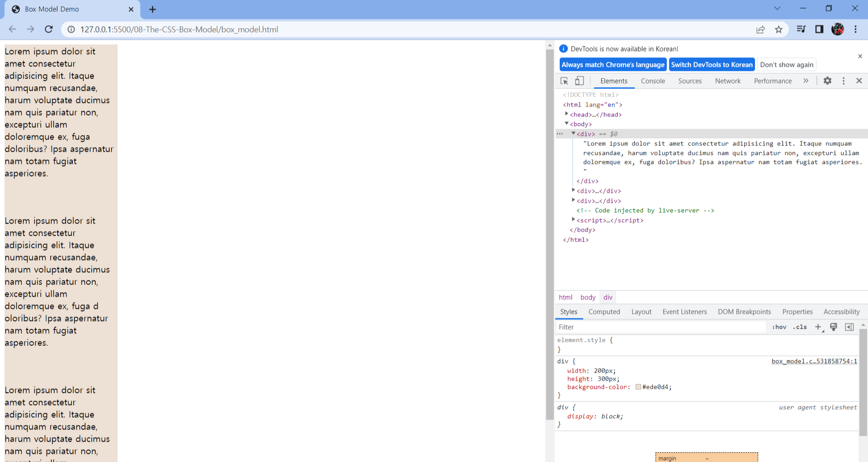The height and width of the screenshot is (462, 868).
Task: Click the page vertical scrollbar
Action: [550, 235]
